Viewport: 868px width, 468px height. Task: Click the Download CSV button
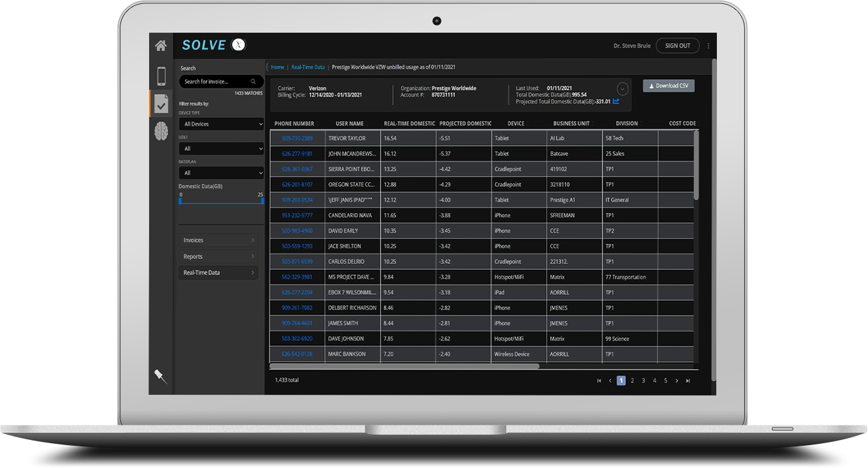[668, 86]
